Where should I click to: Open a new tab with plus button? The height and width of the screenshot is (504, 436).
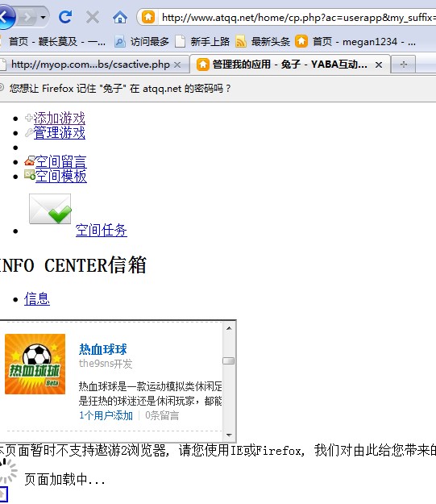(x=404, y=65)
